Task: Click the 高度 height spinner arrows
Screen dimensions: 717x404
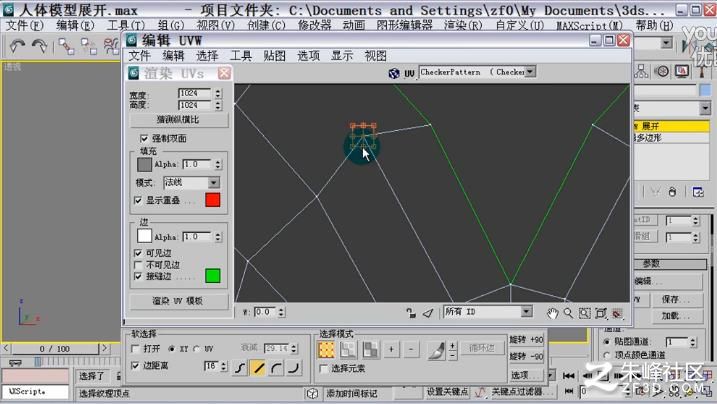Action: tap(218, 105)
